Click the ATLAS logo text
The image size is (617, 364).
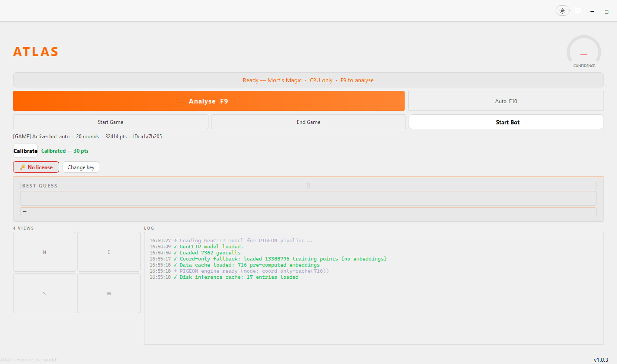tap(36, 51)
